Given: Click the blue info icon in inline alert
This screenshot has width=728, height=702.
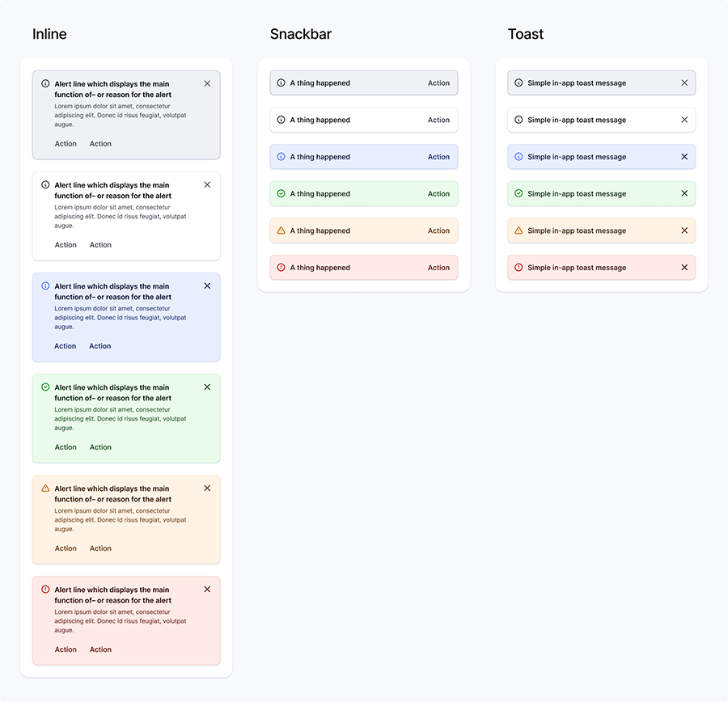Looking at the screenshot, I should (45, 285).
